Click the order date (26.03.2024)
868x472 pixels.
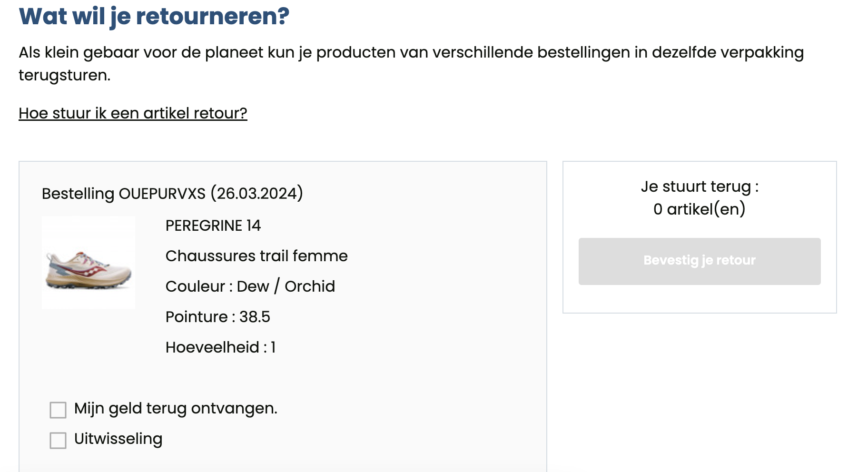click(x=256, y=194)
